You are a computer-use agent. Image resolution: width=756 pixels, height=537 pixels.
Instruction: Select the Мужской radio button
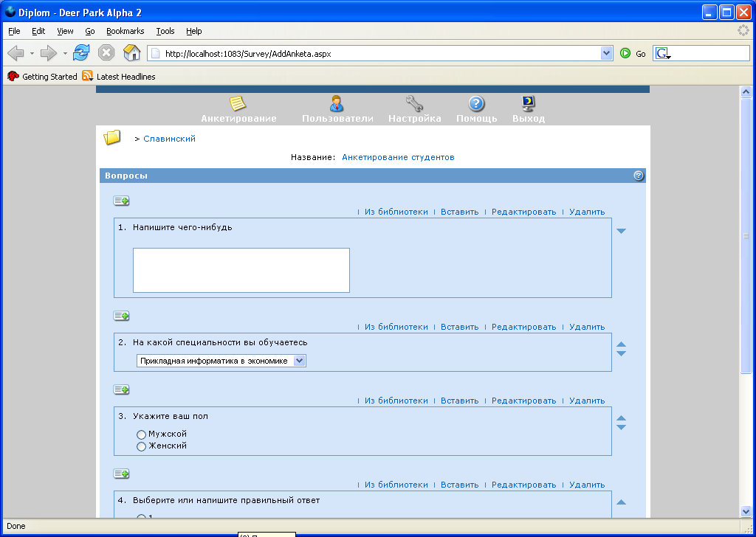coord(141,434)
